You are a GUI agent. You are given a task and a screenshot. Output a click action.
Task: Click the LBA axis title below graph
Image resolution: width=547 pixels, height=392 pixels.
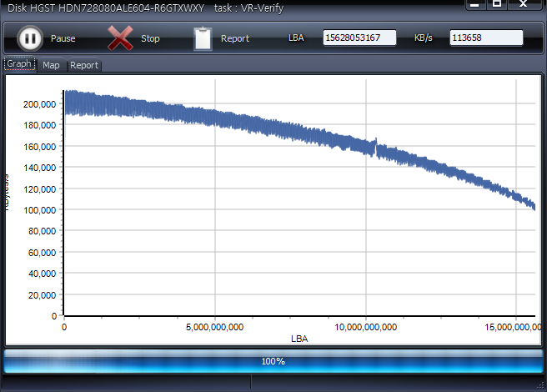299,339
